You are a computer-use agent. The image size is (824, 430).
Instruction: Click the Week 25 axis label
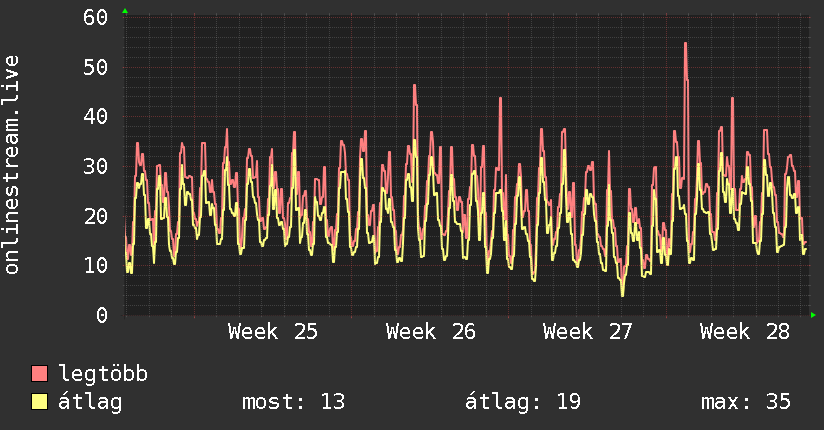click(x=273, y=332)
